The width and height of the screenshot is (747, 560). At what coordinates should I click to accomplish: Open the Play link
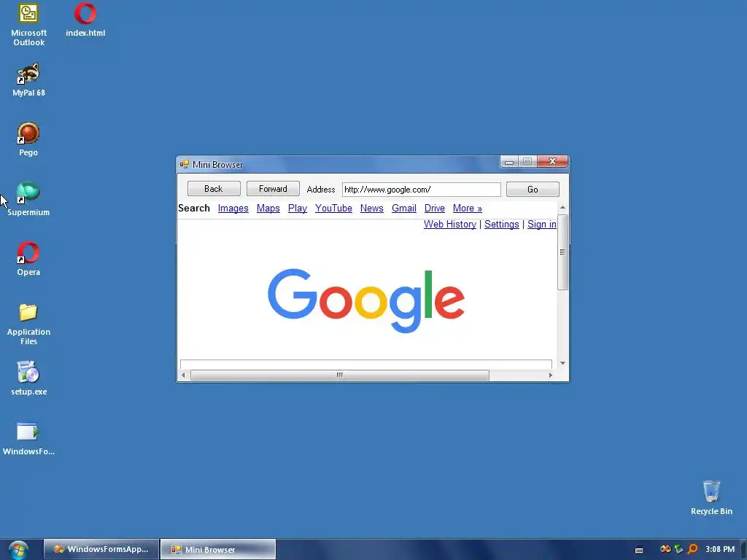(298, 209)
